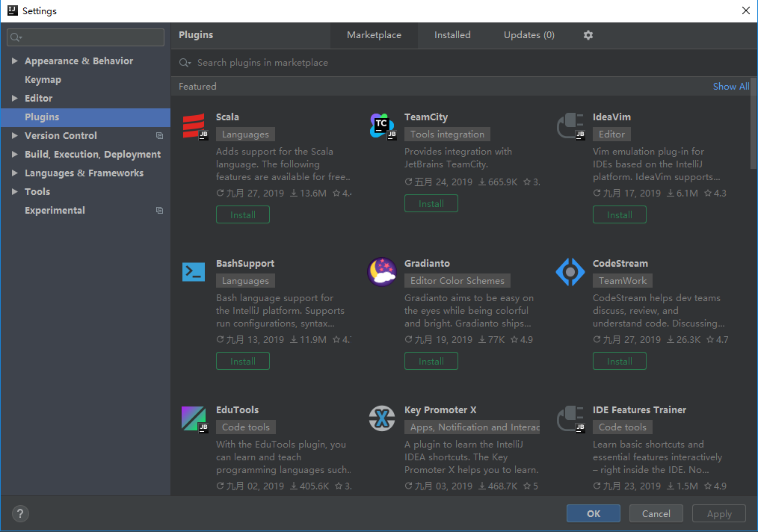Click the TeamCity plugin icon
758x532 pixels.
pos(383,126)
